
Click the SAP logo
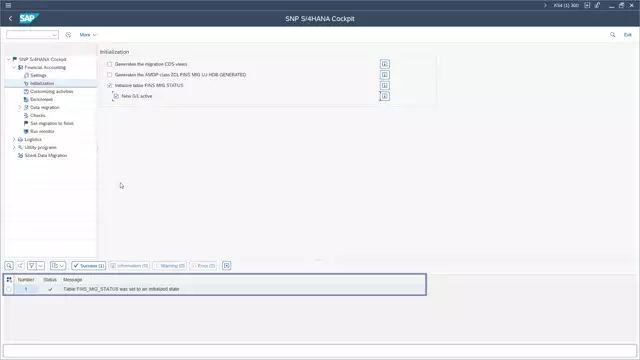[x=29, y=18]
